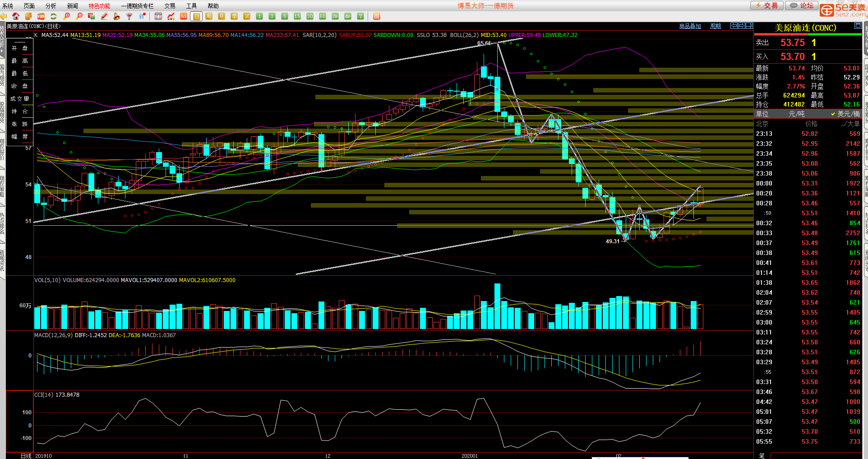868x459 pixels.
Task: Switch to Tick chart view
Action: tap(184, 16)
